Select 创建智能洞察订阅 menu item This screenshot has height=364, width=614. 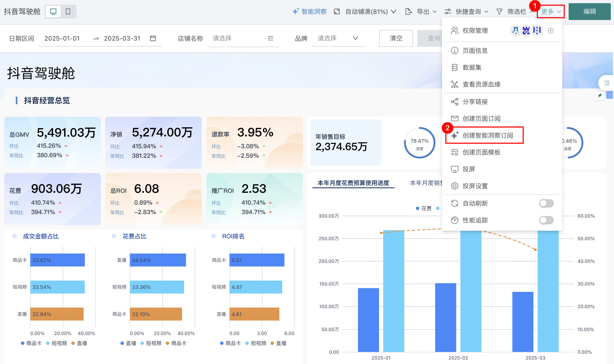pos(487,135)
